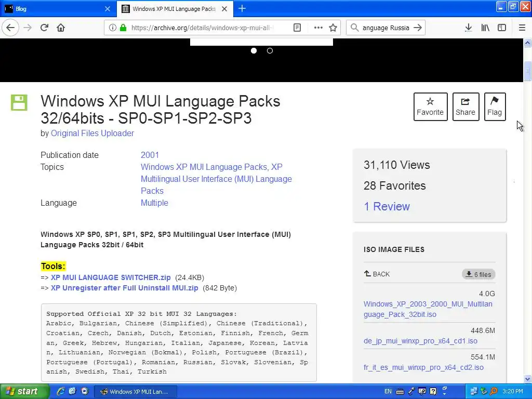Open the Firefox home page
This screenshot has width=532, height=399.
point(61,28)
